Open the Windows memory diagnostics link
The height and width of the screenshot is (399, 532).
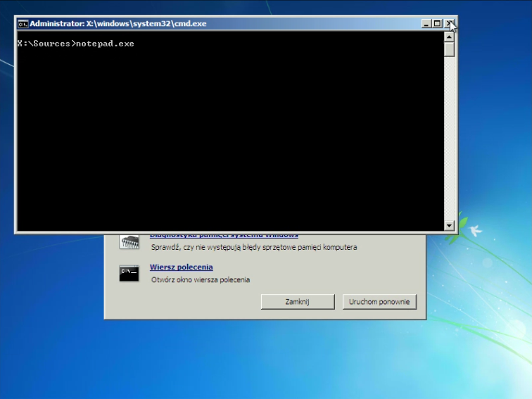pyautogui.click(x=224, y=236)
